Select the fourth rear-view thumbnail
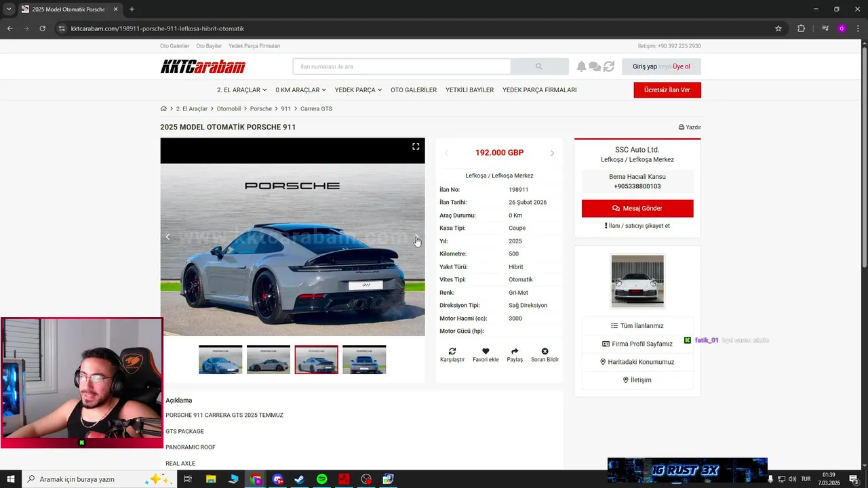The height and width of the screenshot is (488, 868). click(x=364, y=360)
